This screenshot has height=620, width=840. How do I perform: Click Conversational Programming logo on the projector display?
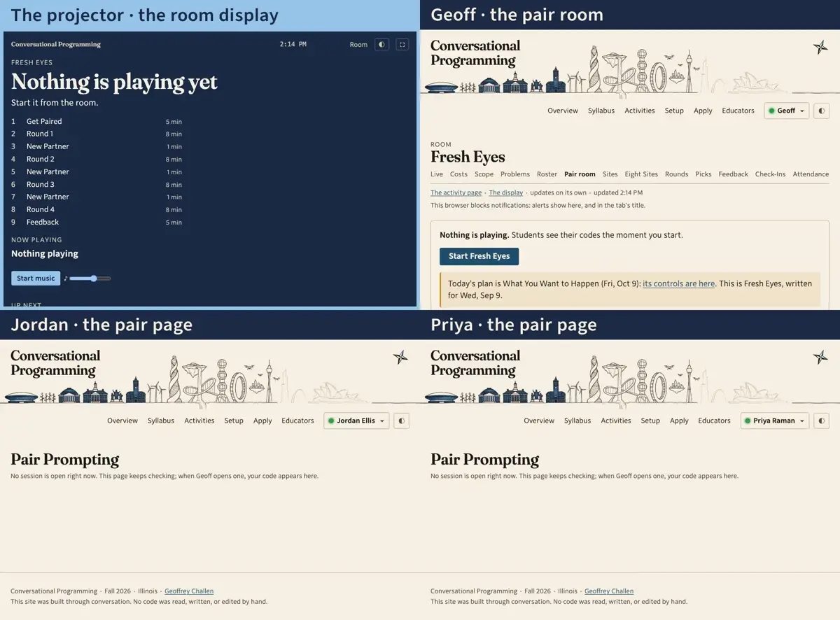(56, 44)
